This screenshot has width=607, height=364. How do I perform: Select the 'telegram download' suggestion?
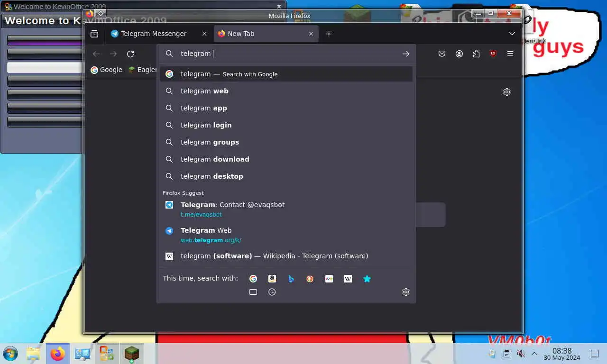tap(286, 159)
